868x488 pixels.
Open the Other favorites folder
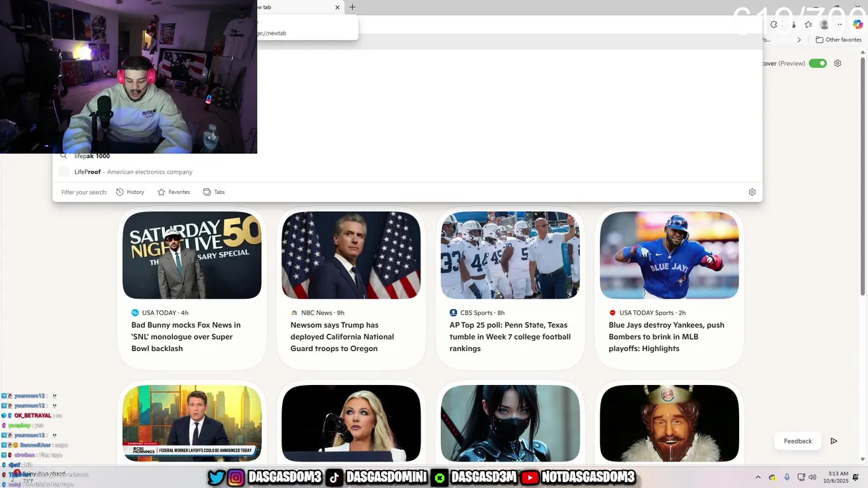pos(838,40)
